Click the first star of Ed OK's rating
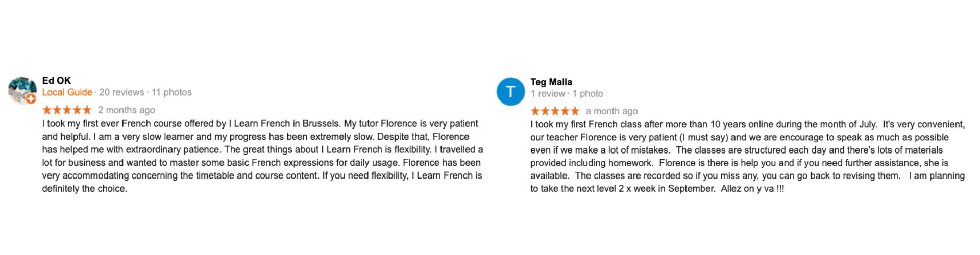980x255 pixels. [47, 110]
